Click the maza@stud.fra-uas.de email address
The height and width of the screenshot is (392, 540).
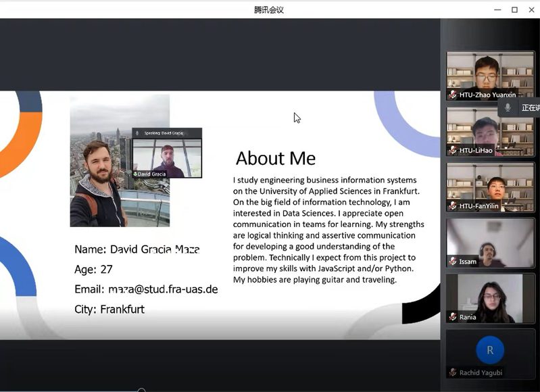pos(163,289)
